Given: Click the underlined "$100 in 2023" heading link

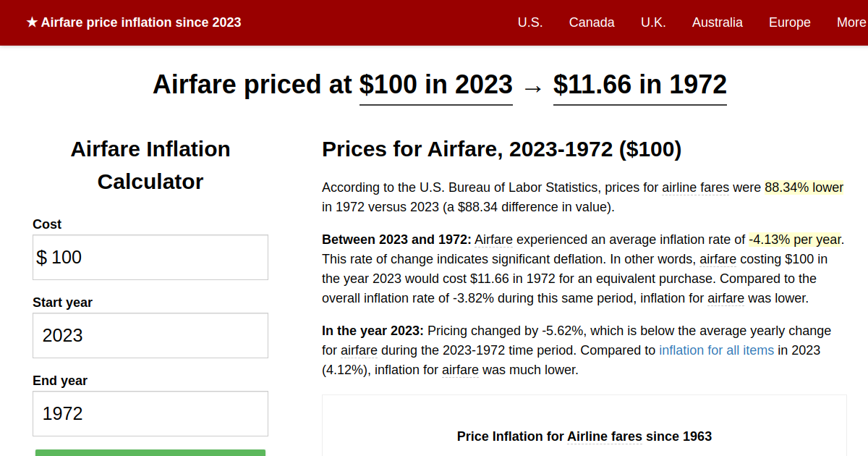Looking at the screenshot, I should click(x=435, y=85).
